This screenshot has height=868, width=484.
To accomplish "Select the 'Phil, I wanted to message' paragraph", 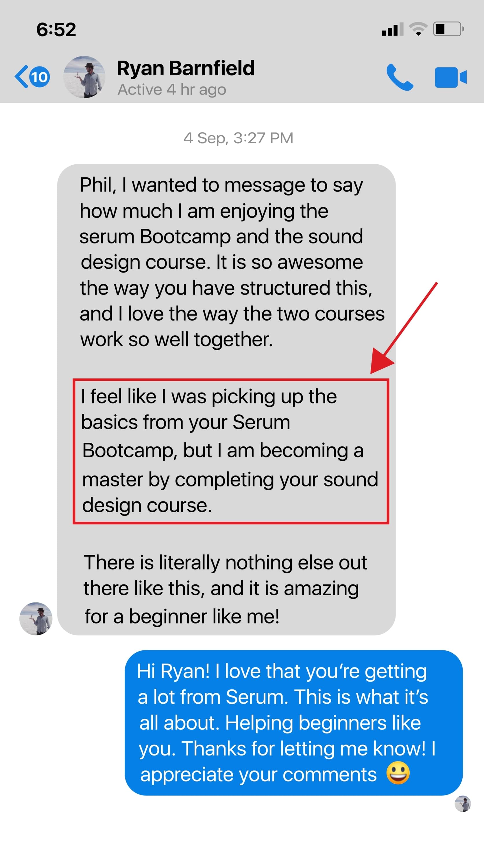I will point(232,262).
